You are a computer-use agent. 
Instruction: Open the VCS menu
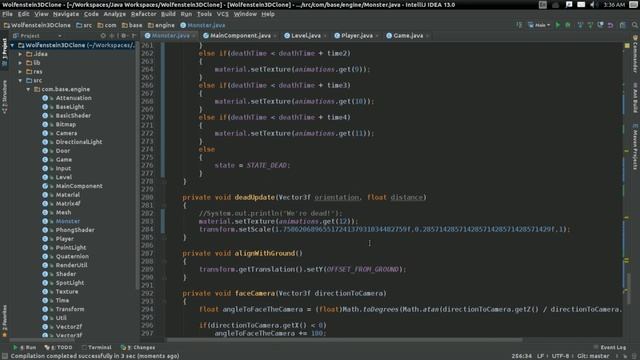pos(222,14)
